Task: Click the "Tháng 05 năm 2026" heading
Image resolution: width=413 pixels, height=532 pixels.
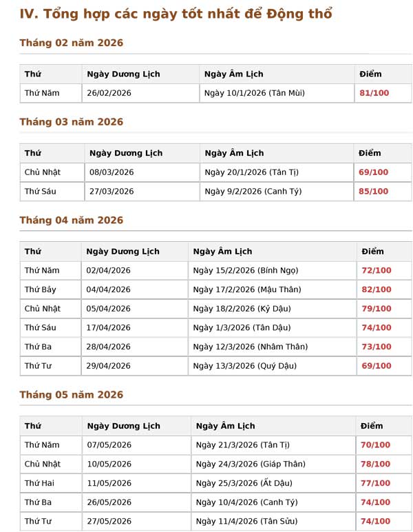Action: coord(71,395)
